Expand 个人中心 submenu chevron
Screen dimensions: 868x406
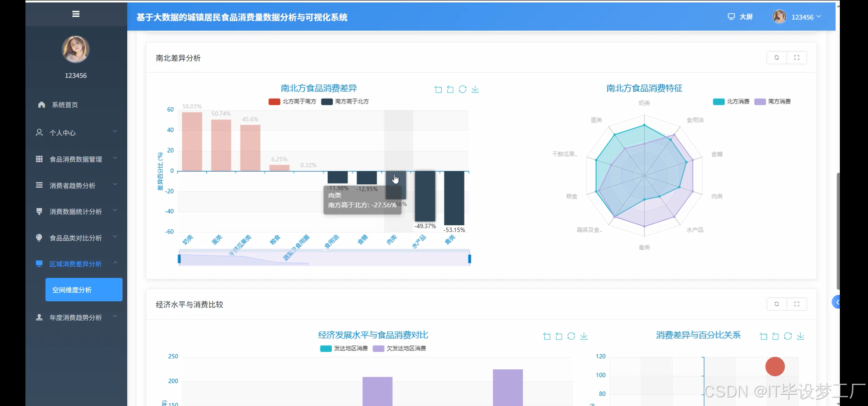pos(115,132)
